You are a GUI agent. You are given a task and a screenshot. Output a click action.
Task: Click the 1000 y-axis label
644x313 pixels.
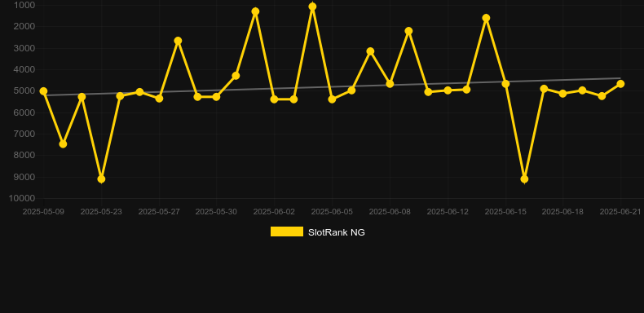coord(24,5)
